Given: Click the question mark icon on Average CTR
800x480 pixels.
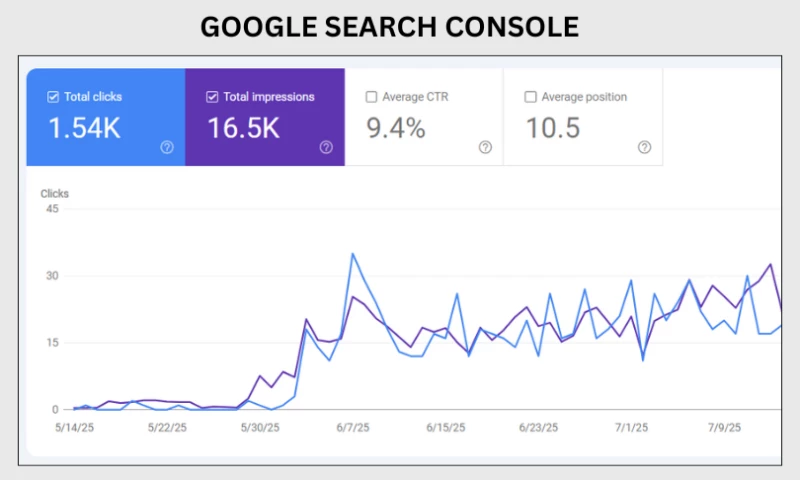Looking at the screenshot, I should 485,147.
